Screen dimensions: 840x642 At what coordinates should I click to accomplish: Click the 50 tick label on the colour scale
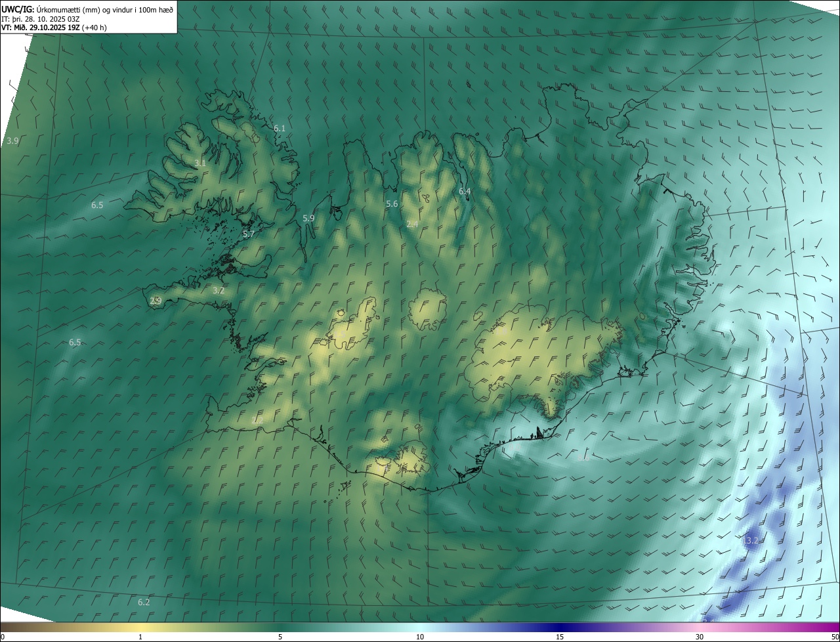tap(835, 637)
